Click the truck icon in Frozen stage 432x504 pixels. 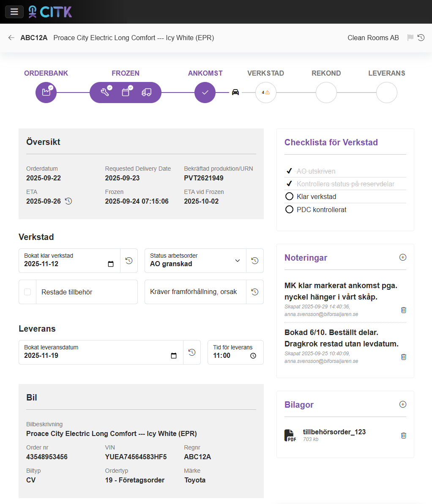pos(146,93)
